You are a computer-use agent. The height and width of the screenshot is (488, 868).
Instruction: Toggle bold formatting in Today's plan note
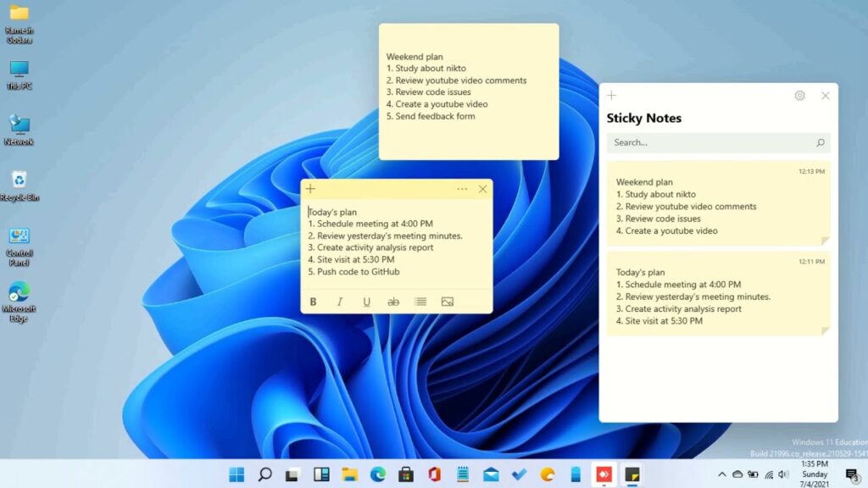point(313,301)
